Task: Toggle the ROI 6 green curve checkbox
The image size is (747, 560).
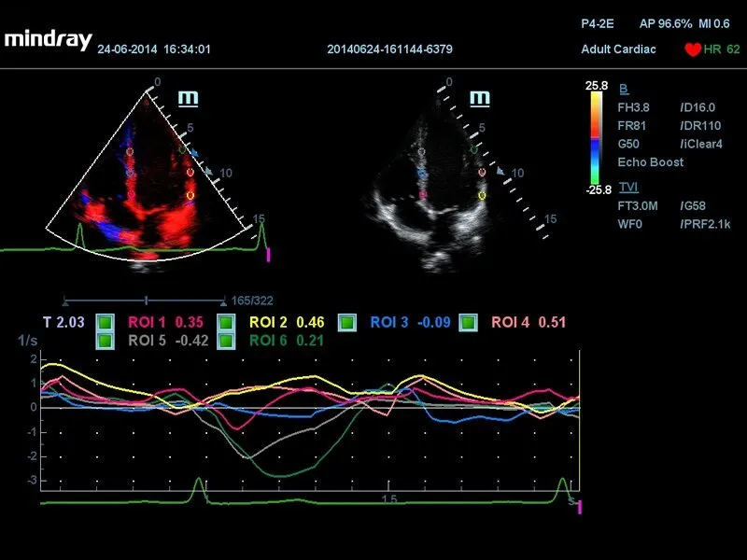Action: point(225,341)
